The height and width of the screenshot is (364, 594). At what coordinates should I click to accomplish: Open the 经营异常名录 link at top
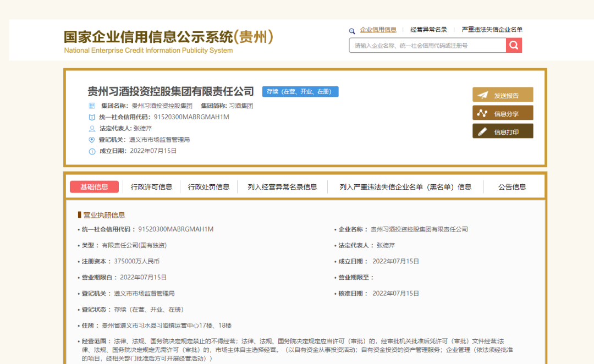[x=428, y=30]
